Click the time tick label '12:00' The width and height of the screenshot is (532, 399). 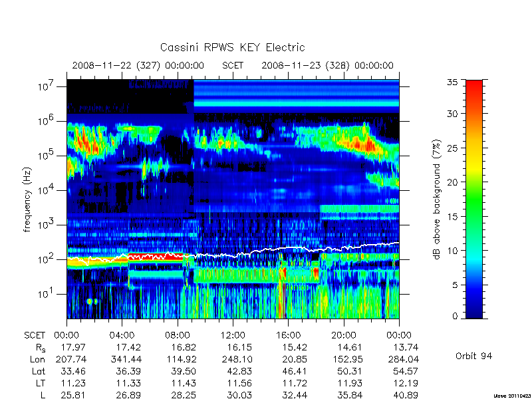pos(233,335)
